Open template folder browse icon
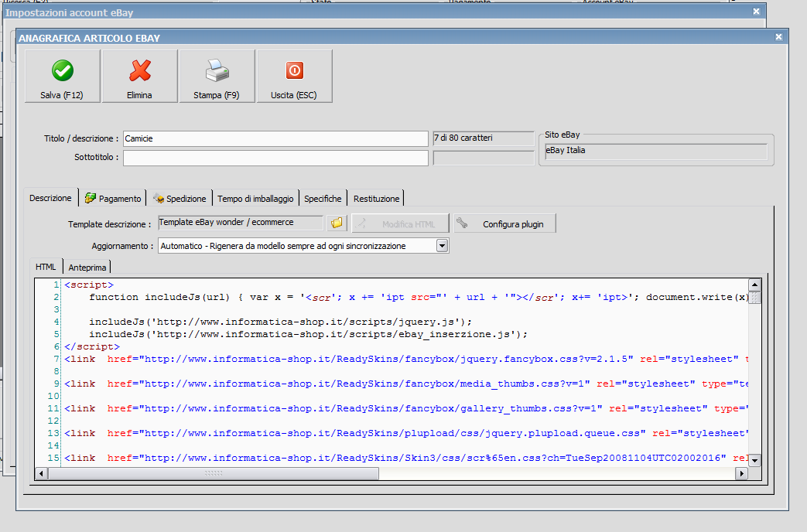Viewport: 807px width, 532px height. pyautogui.click(x=337, y=223)
